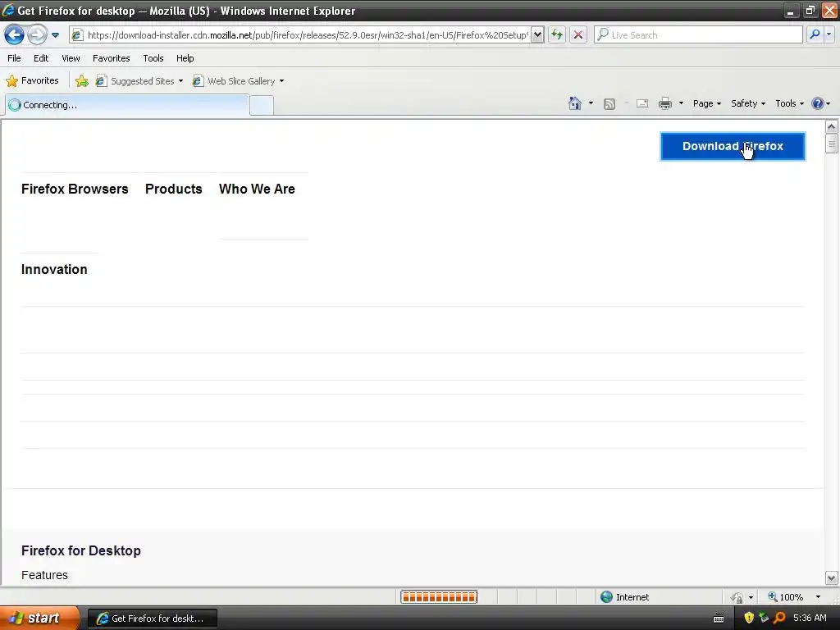Screen dimensions: 840x630
Task: Click the Print icon
Action: tap(665, 103)
